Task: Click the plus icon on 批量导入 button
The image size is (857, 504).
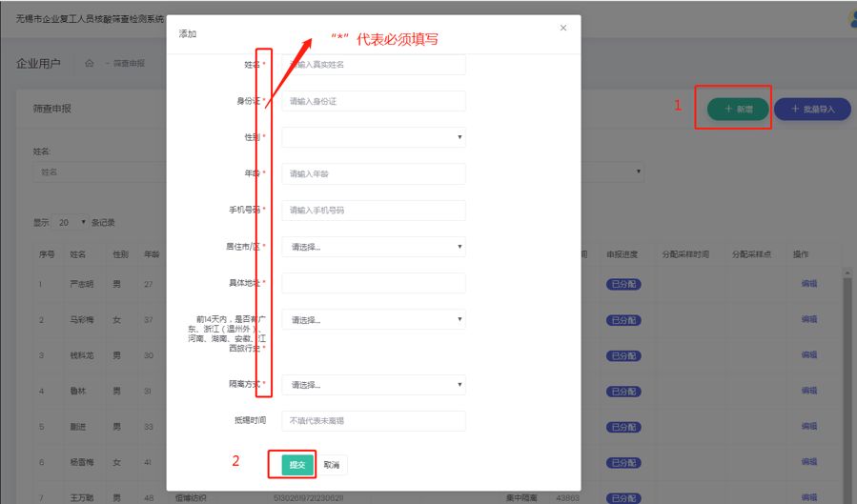Action: click(x=794, y=110)
